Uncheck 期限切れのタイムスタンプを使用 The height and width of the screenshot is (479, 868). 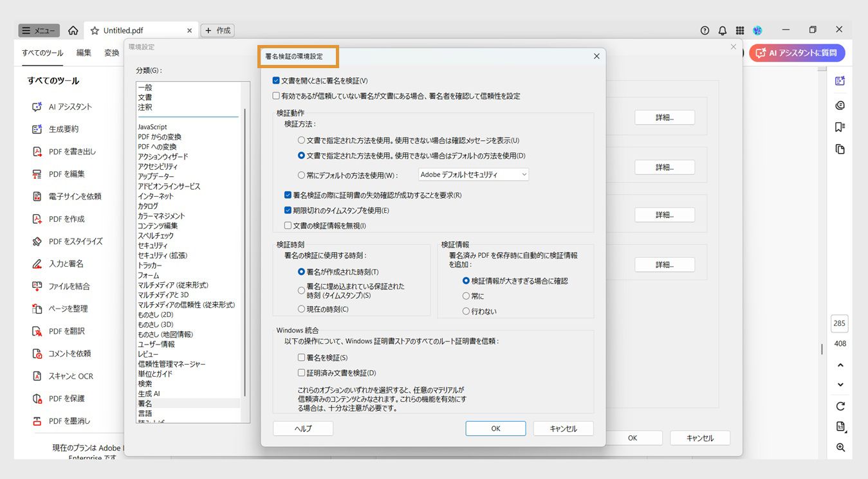tap(288, 210)
